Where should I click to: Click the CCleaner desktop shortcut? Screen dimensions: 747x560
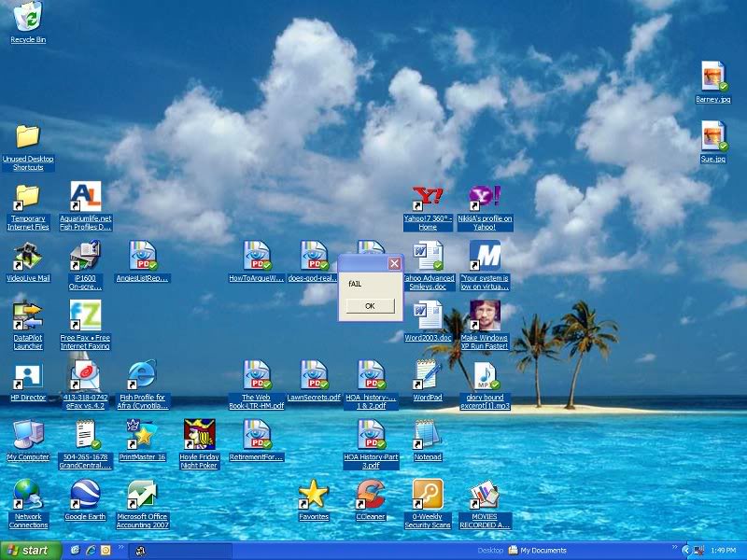tap(371, 495)
